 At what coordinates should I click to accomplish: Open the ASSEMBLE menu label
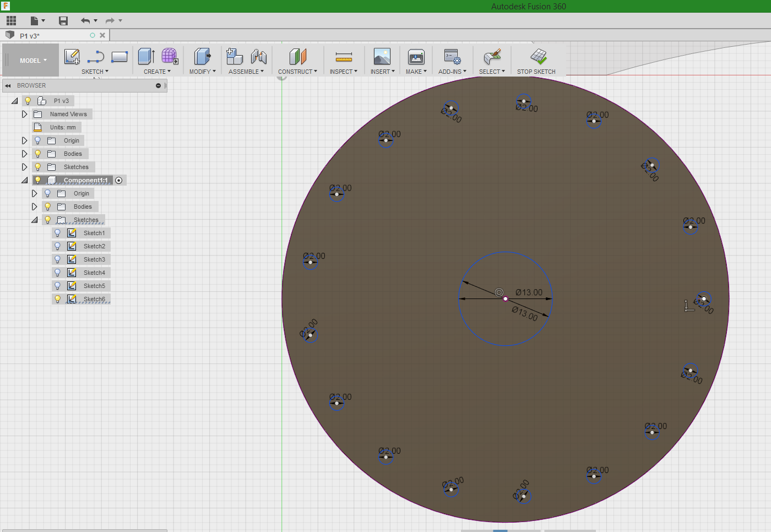tap(246, 72)
